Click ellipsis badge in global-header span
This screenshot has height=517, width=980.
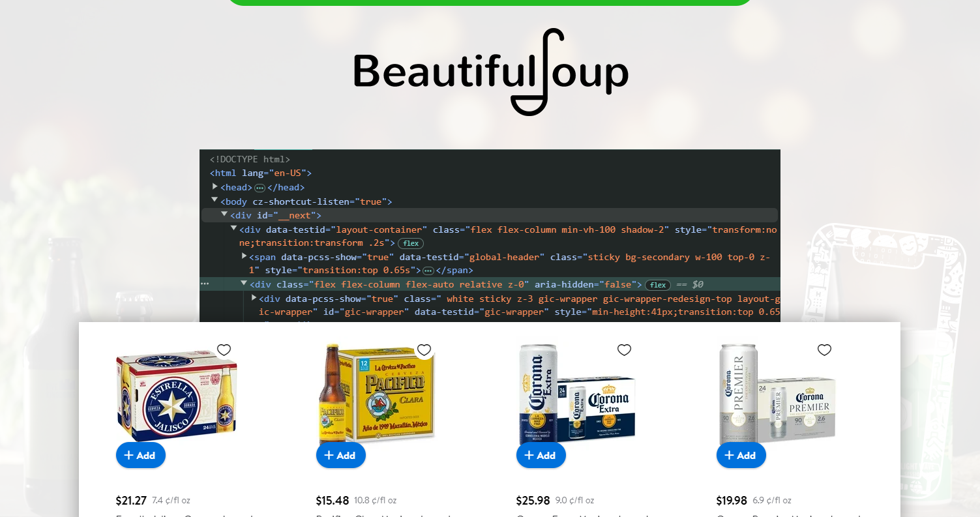pos(428,271)
